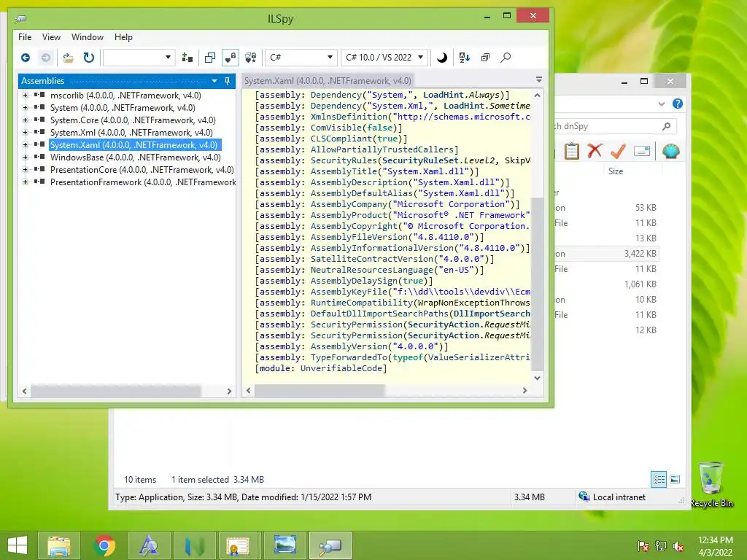747x560 pixels.
Task: Click the Size column header in Explorer
Action: click(616, 171)
